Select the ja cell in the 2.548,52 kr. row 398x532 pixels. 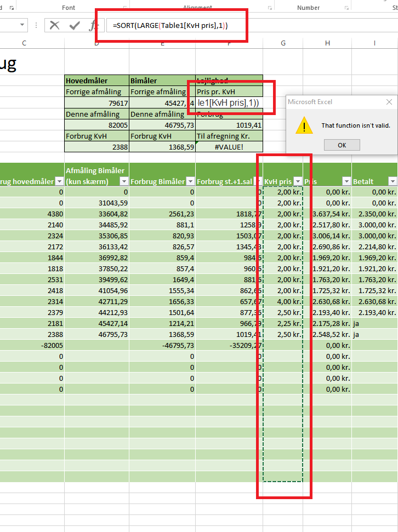(374, 334)
